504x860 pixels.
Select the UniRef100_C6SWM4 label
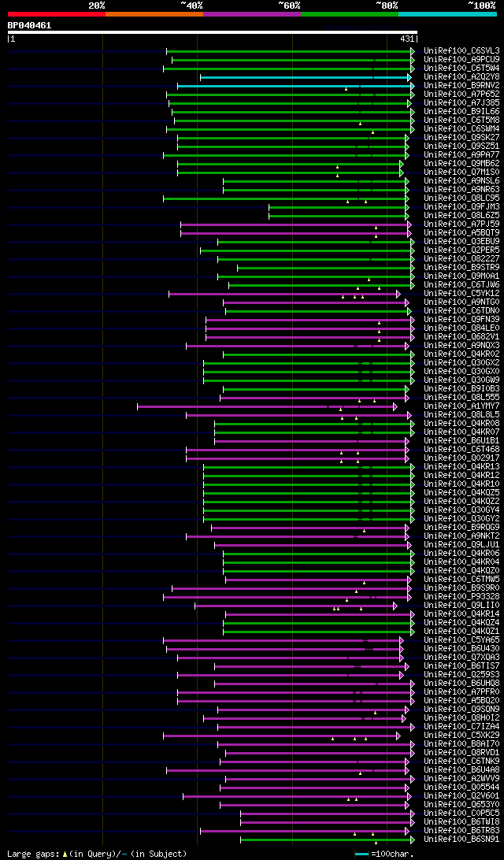(461, 129)
